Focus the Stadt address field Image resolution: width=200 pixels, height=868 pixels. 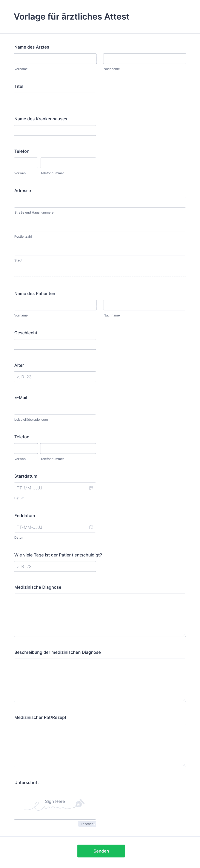pos(100,250)
